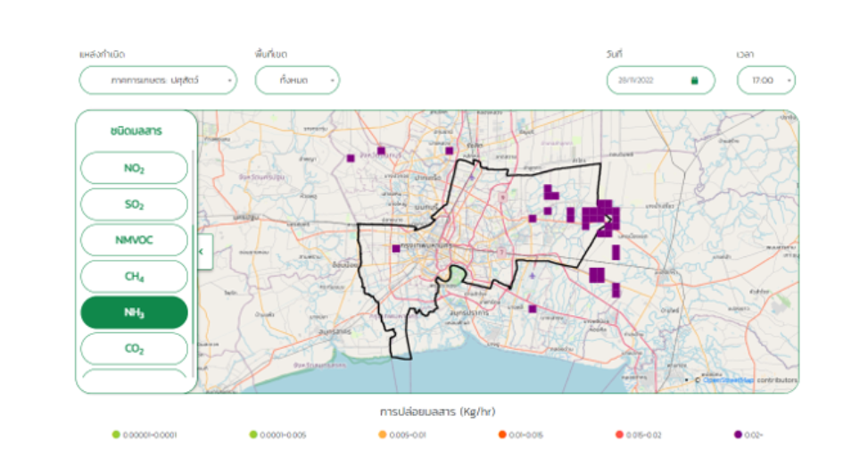The width and height of the screenshot is (868, 458).
Task: Click the selected NH3 button
Action: coord(134,312)
